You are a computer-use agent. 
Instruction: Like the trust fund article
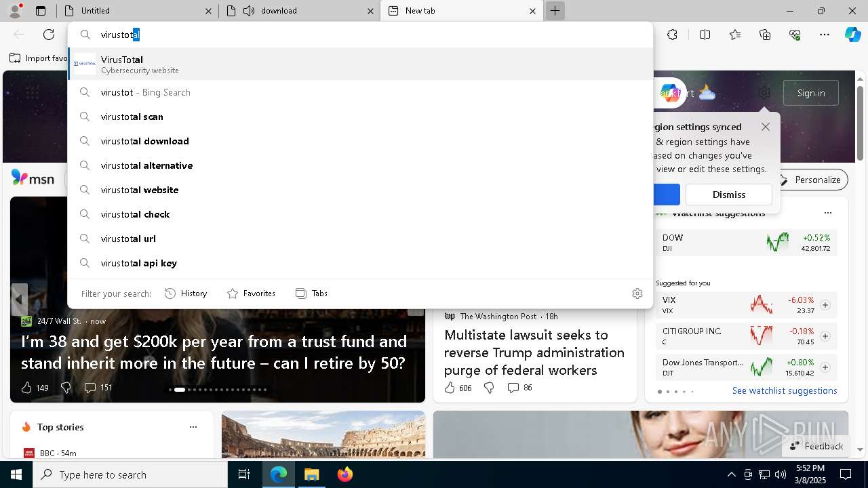click(x=35, y=388)
